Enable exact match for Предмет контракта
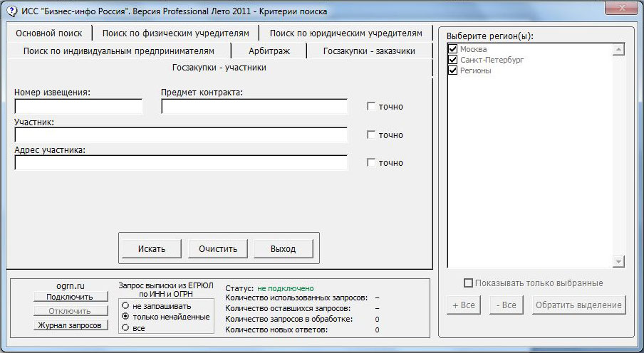Screen dimensions: 644x353 (370, 107)
